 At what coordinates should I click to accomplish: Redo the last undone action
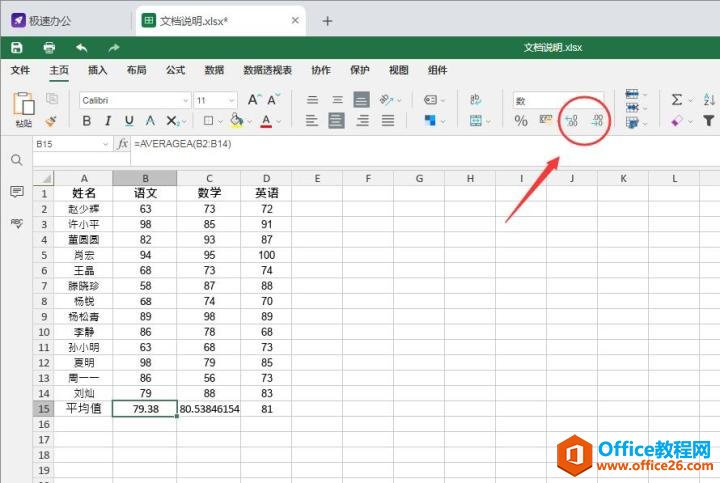(x=114, y=47)
